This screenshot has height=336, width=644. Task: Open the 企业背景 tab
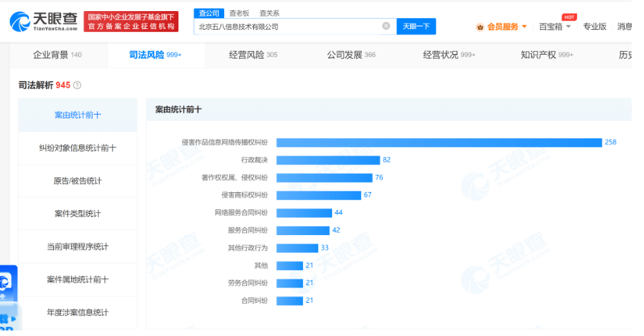point(57,55)
